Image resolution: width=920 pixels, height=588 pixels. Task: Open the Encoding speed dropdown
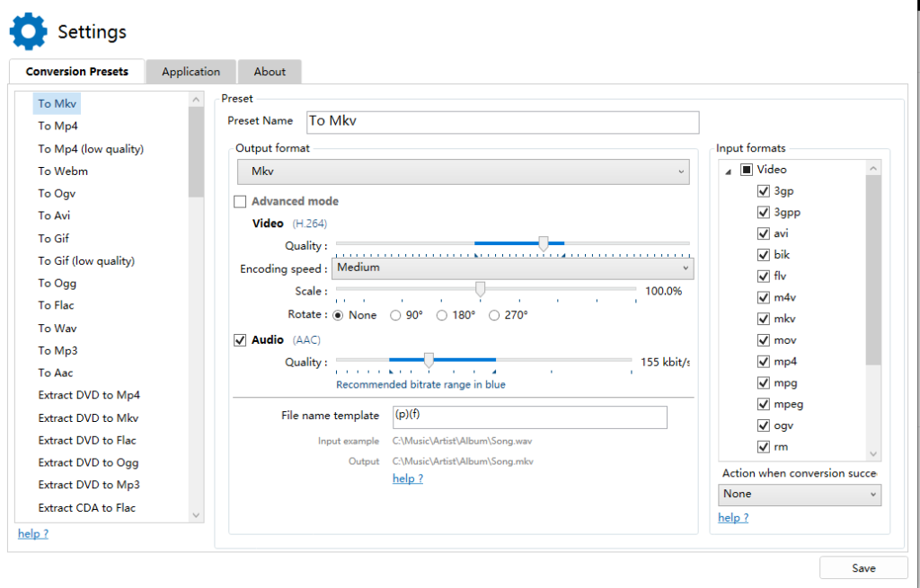click(513, 268)
